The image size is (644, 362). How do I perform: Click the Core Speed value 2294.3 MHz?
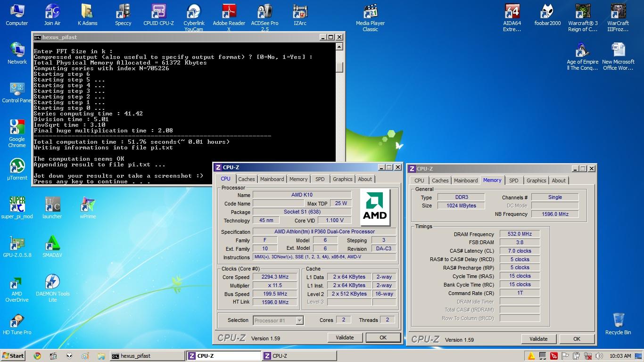275,277
